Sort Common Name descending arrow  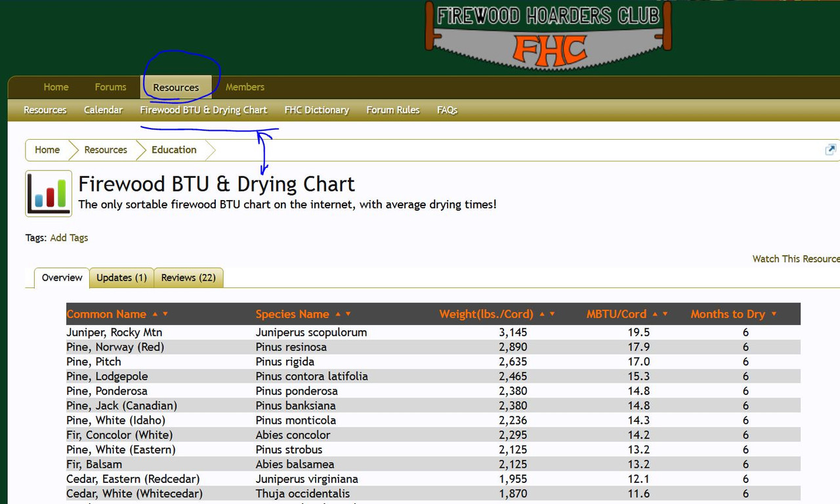(x=165, y=314)
